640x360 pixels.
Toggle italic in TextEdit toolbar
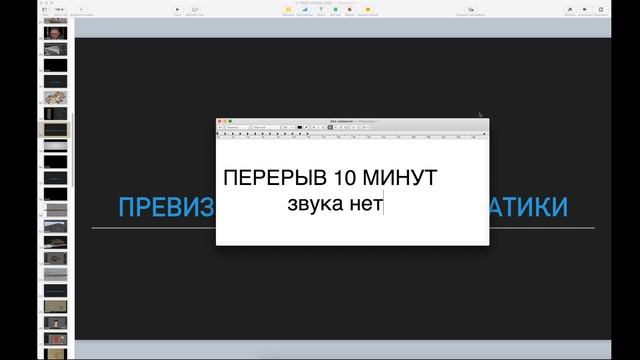[x=318, y=127]
